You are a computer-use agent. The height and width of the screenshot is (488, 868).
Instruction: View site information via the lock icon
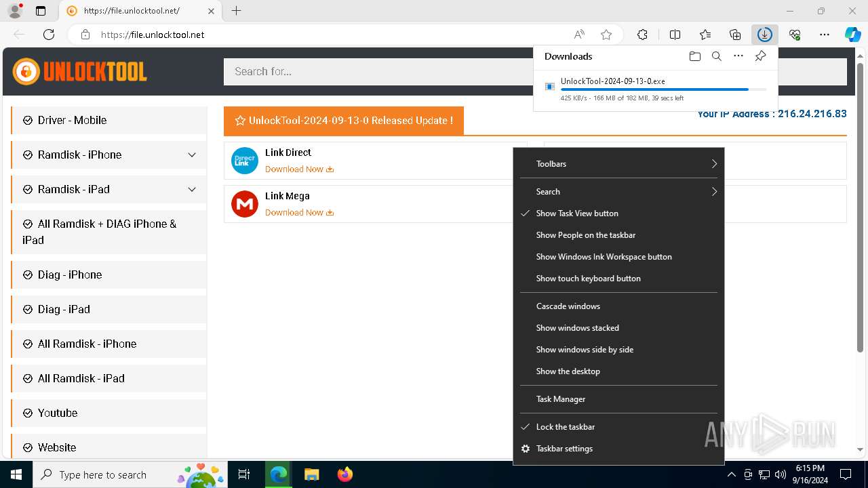pyautogui.click(x=85, y=35)
